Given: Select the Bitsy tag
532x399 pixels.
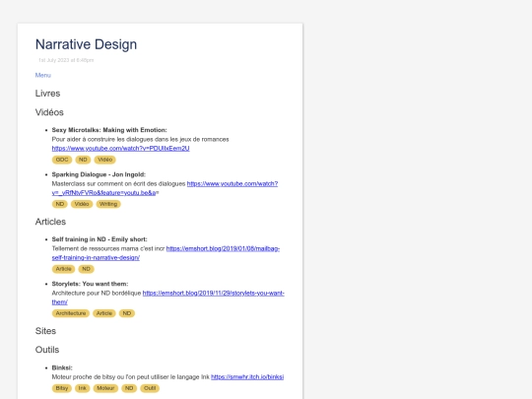Looking at the screenshot, I should point(62,388).
